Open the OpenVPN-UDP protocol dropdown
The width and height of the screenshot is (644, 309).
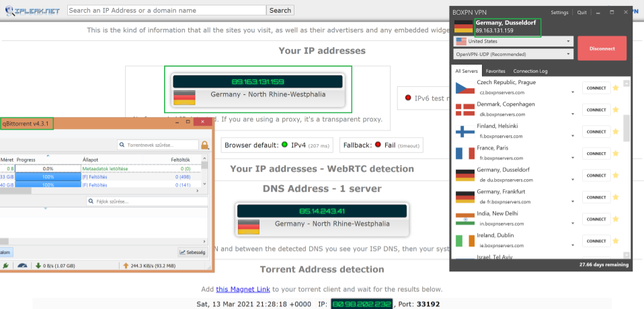(x=514, y=54)
